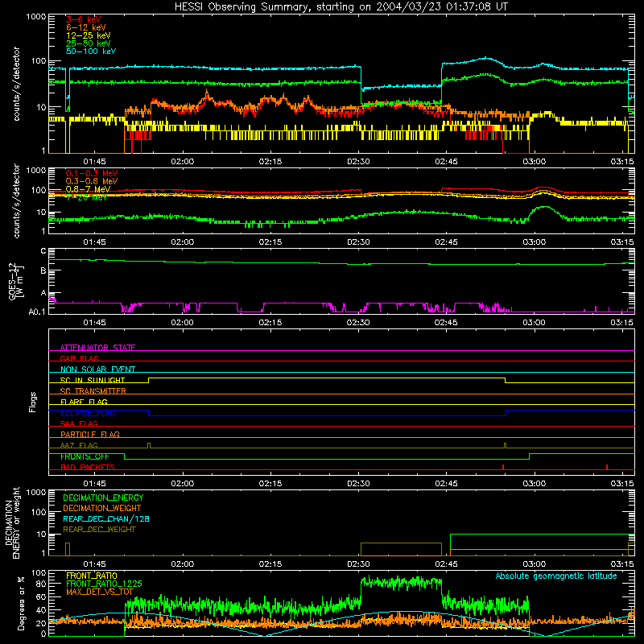
Task: Select the 25-50 keV legend label
Action: 88,43
